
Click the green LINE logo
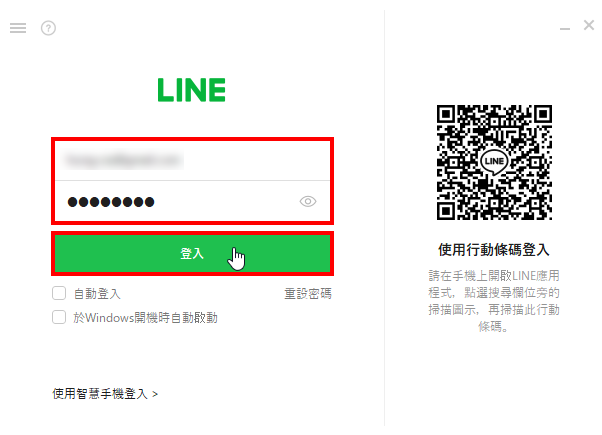point(192,90)
